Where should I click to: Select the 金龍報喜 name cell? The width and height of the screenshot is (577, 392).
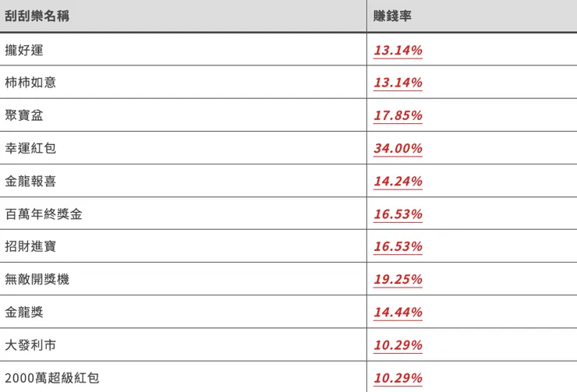point(30,182)
